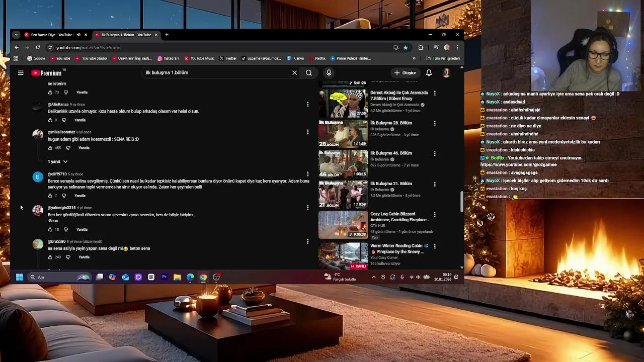Open the Parçalı bulutlu weather widget
The width and height of the screenshot is (644, 362).
[x=340, y=277]
